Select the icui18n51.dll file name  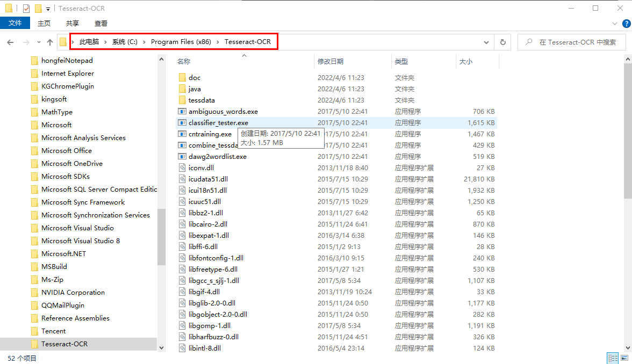[207, 190]
